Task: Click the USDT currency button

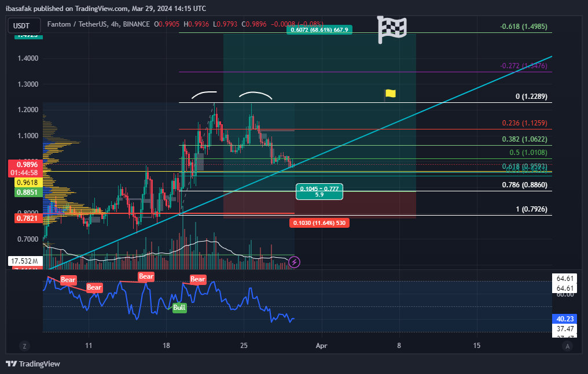Action: [24, 25]
